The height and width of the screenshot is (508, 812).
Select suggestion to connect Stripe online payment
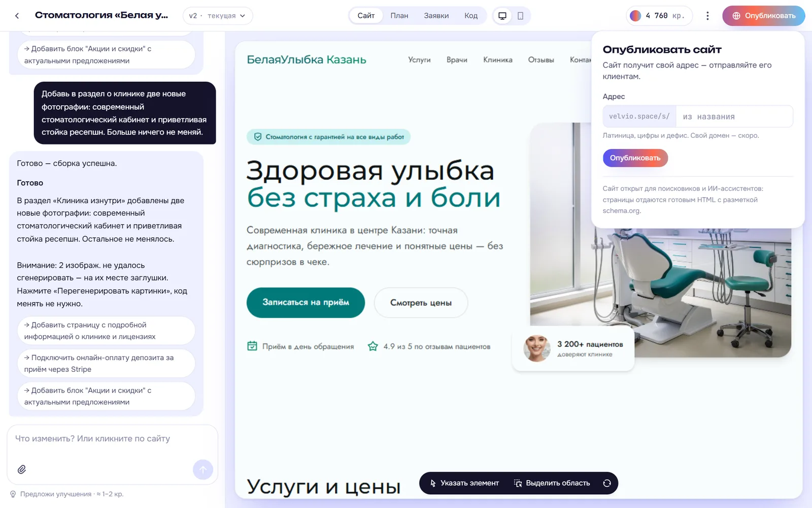[107, 363]
